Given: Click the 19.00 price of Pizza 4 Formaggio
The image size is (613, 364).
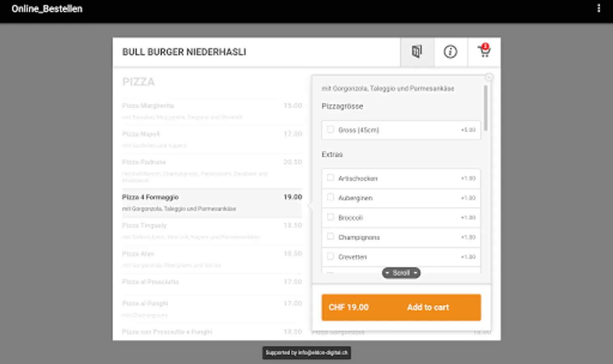Looking at the screenshot, I should click(x=293, y=197).
